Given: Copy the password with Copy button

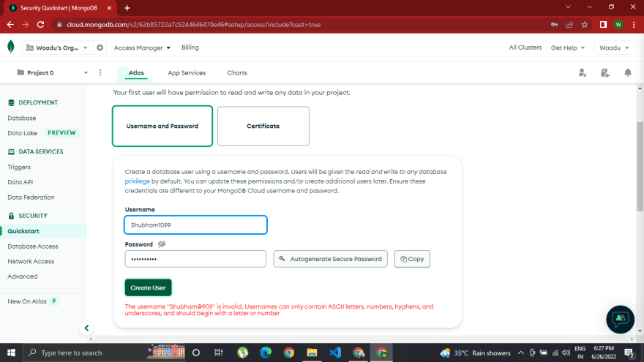Looking at the screenshot, I should [412, 259].
